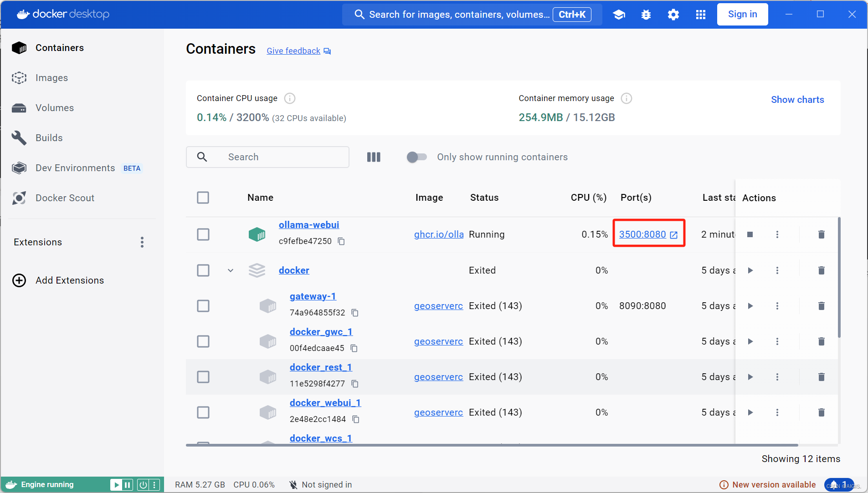Click the column layout icon beside Search
This screenshot has width=868, height=493.
coord(374,157)
